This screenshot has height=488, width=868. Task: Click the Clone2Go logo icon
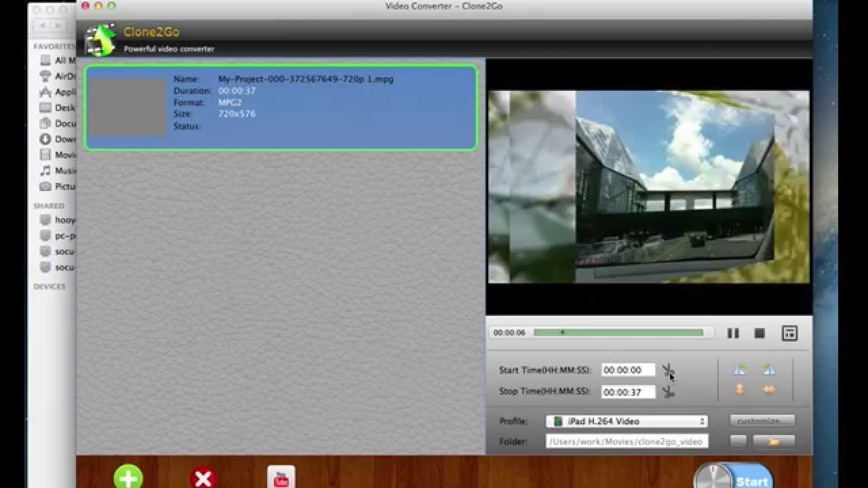pyautogui.click(x=100, y=39)
